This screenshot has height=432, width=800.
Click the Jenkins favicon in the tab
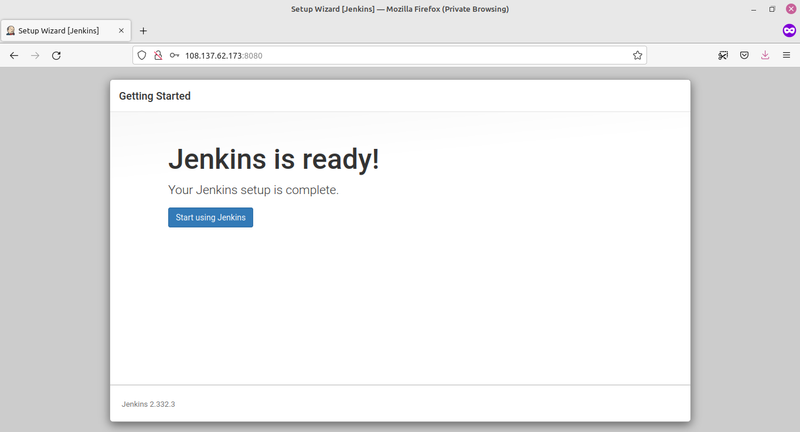[10, 31]
